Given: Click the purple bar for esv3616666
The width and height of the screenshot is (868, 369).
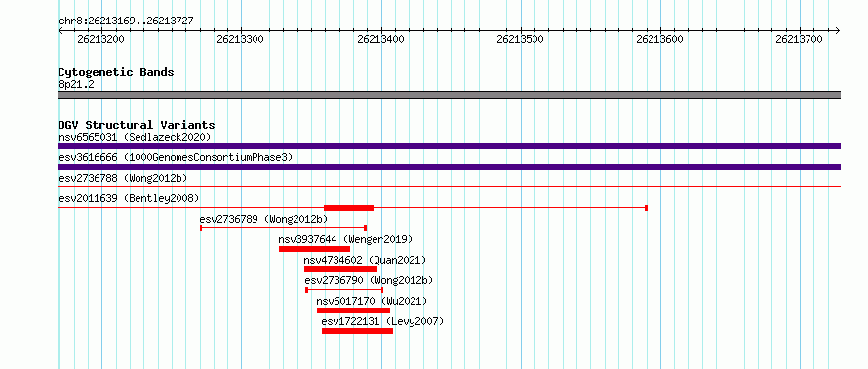Looking at the screenshot, I should click(x=449, y=167).
